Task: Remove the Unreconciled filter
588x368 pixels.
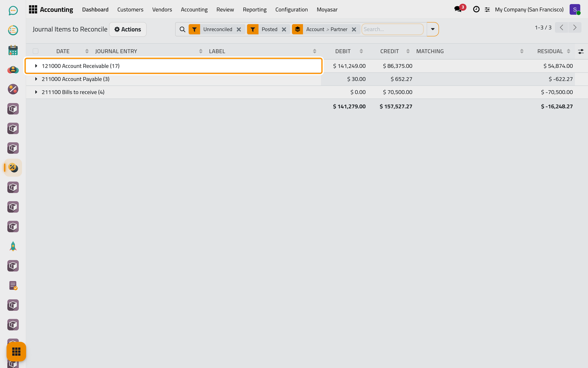Action: [x=239, y=29]
